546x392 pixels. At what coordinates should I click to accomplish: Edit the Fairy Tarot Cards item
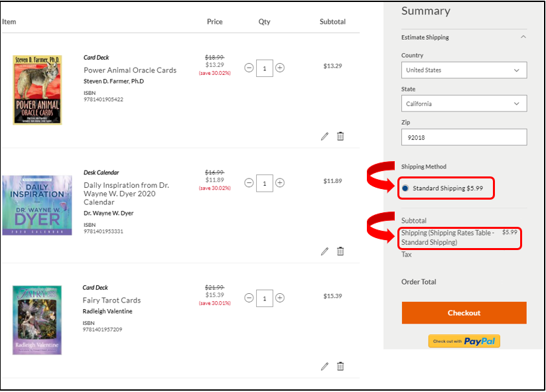[324, 367]
